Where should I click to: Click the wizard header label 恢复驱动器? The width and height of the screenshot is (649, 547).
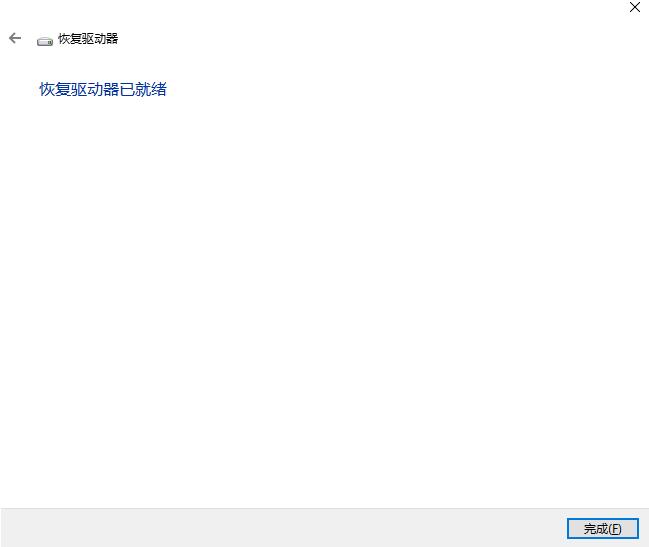click(x=88, y=38)
